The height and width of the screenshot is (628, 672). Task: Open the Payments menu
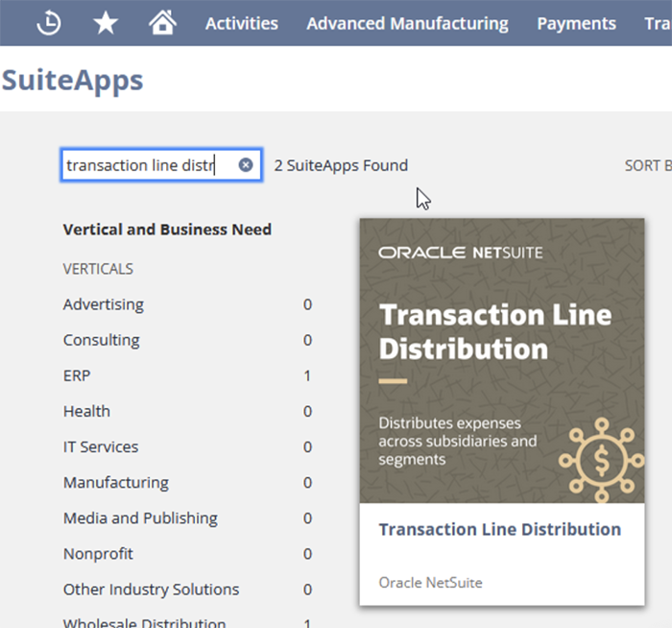click(576, 23)
